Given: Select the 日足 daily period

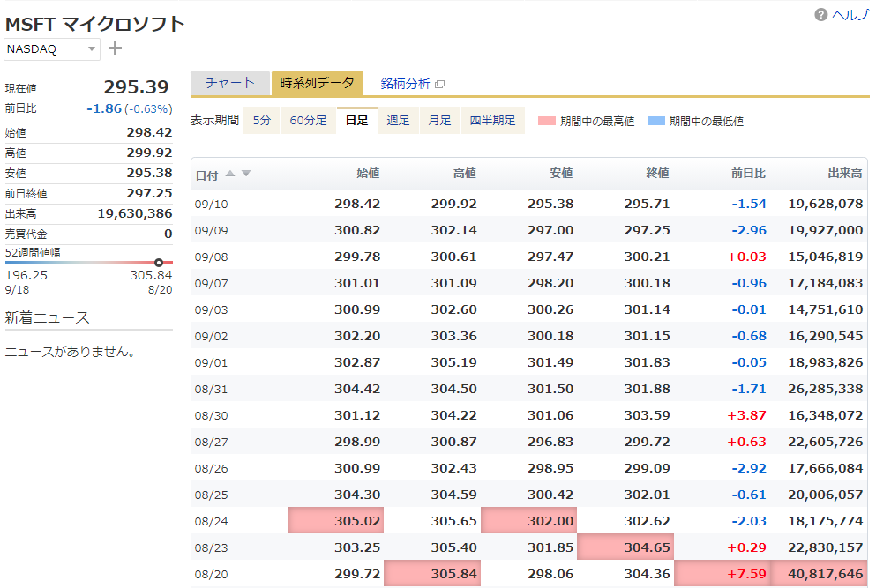Looking at the screenshot, I should pos(357,121).
